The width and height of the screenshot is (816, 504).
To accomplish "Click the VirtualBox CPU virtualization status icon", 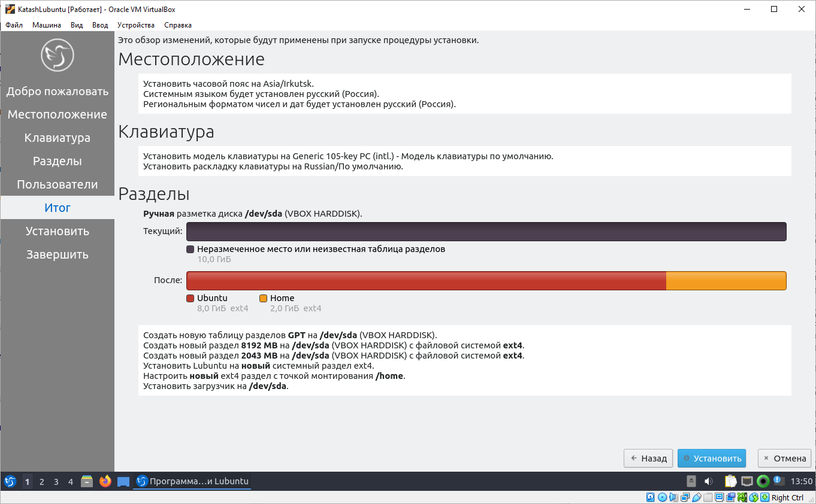I will [742, 497].
